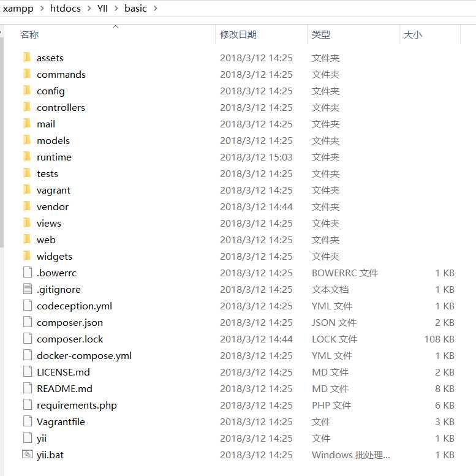Select the widgets folder icon
This screenshot has height=476, width=476.
click(27, 255)
